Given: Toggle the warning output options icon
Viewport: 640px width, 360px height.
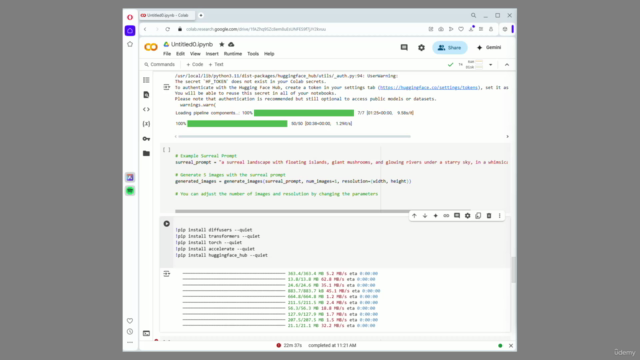Looking at the screenshot, I should [167, 87].
